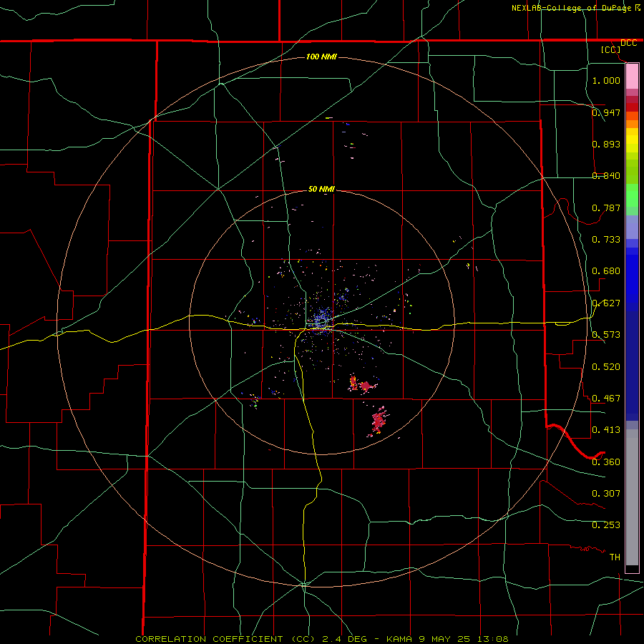The width and height of the screenshot is (644, 644).
Task: Select the 0.307 scale value
Action: click(x=606, y=493)
